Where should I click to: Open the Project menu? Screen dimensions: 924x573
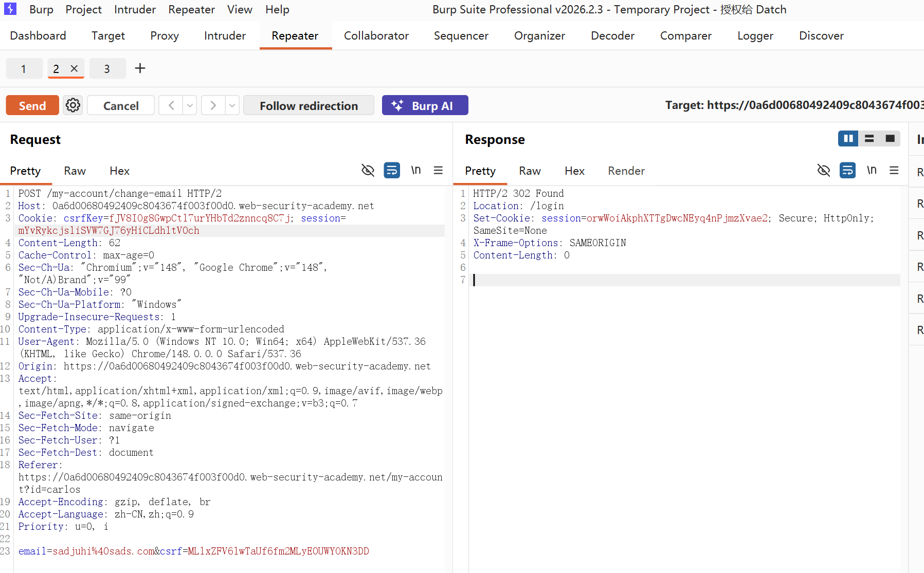pyautogui.click(x=84, y=9)
